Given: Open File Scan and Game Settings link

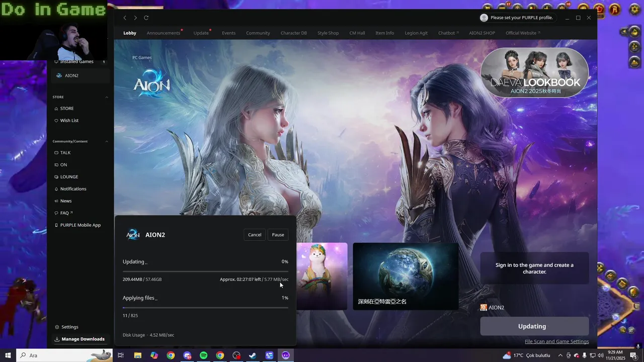Looking at the screenshot, I should (x=556, y=342).
